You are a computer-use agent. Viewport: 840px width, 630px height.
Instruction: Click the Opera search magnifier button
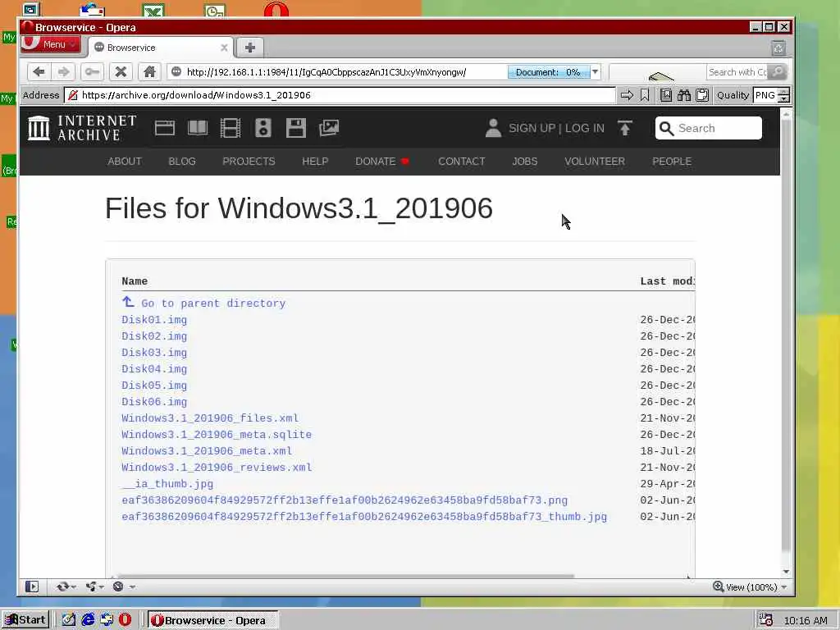pyautogui.click(x=778, y=72)
